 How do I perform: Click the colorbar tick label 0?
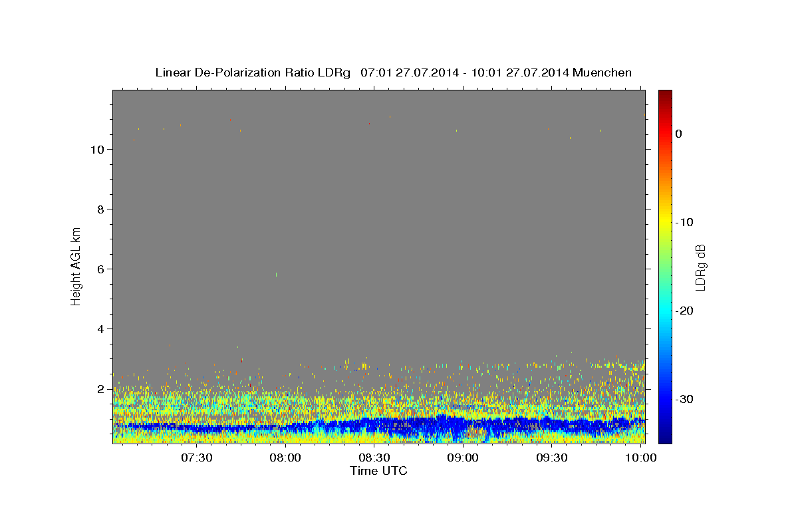678,134
